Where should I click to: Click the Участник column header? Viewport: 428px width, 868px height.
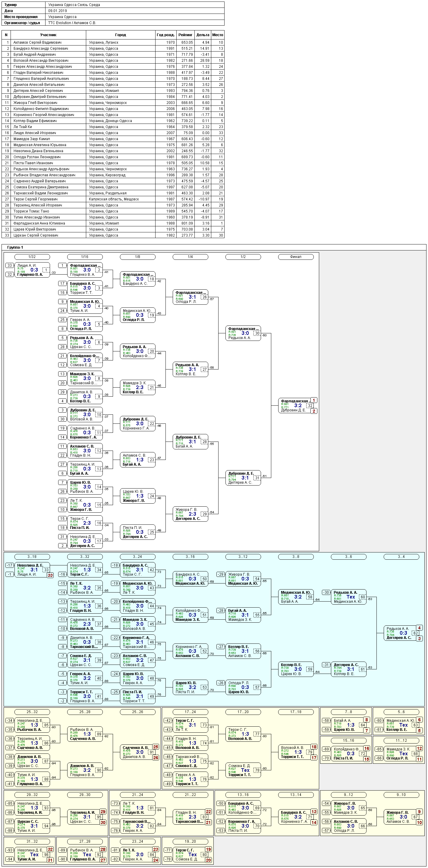(x=48, y=35)
